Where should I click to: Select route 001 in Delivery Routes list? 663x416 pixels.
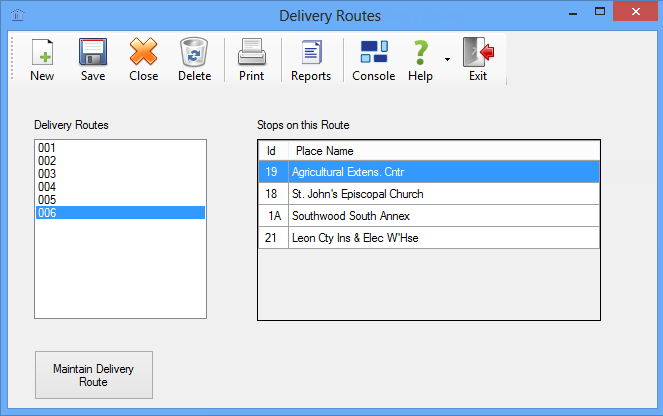tap(120, 148)
